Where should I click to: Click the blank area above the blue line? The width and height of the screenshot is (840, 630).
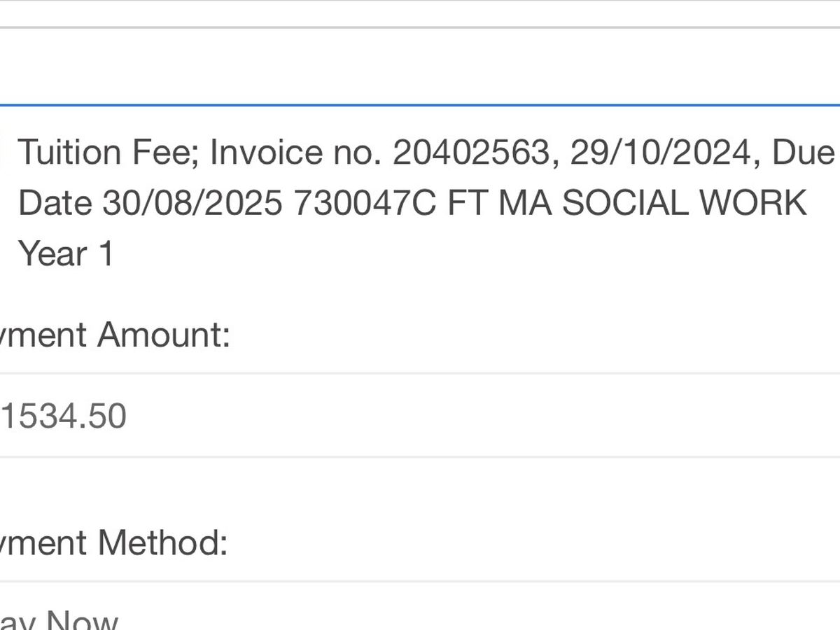coord(420,66)
